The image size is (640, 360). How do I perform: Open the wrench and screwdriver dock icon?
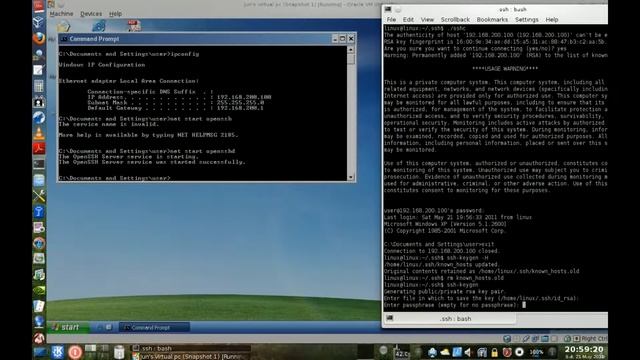[39, 196]
